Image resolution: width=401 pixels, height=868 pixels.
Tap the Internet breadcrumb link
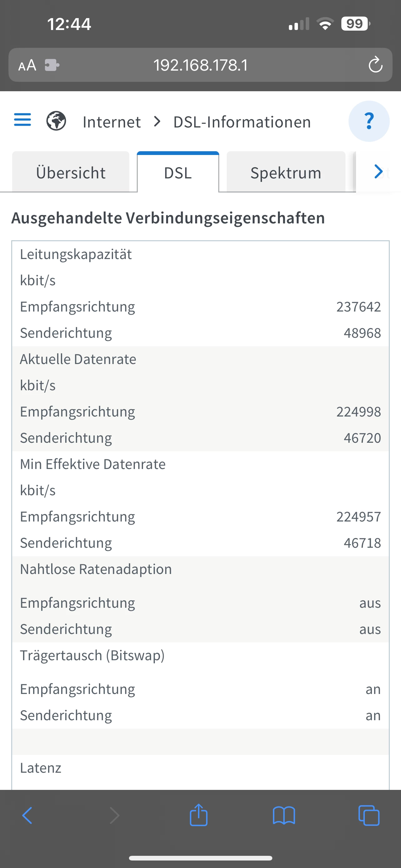(x=111, y=122)
